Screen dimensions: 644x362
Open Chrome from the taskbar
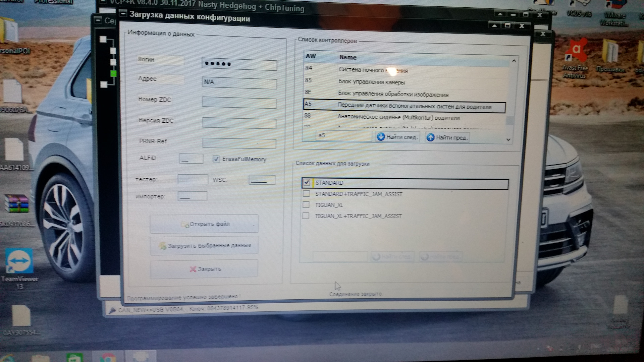coord(107,358)
